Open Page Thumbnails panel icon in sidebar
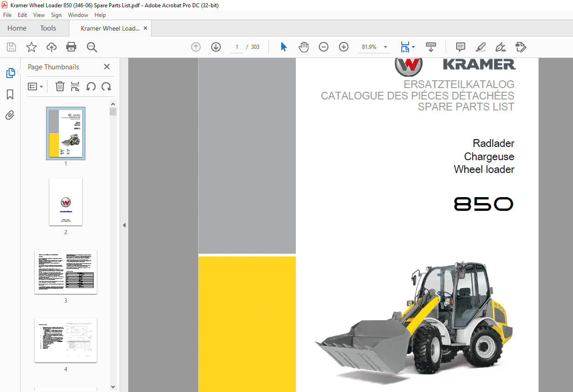Screen dimensions: 573x392 pyautogui.click(x=10, y=73)
